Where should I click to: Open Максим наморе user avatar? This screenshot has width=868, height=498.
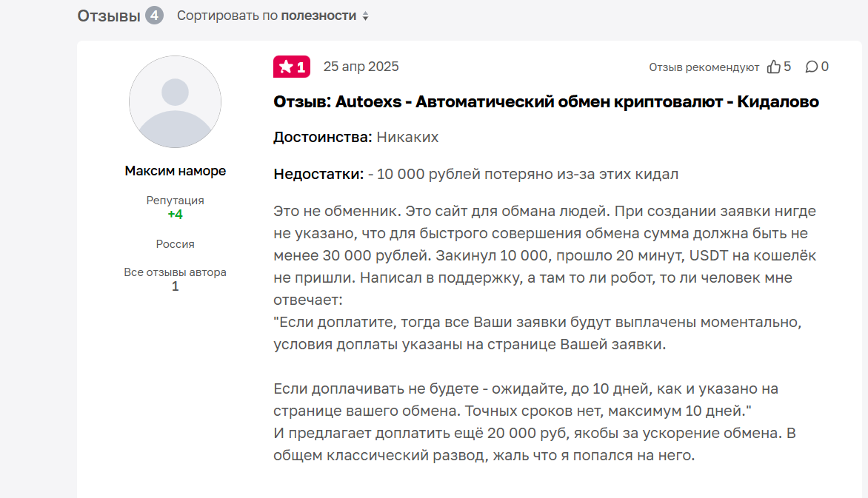tap(175, 102)
